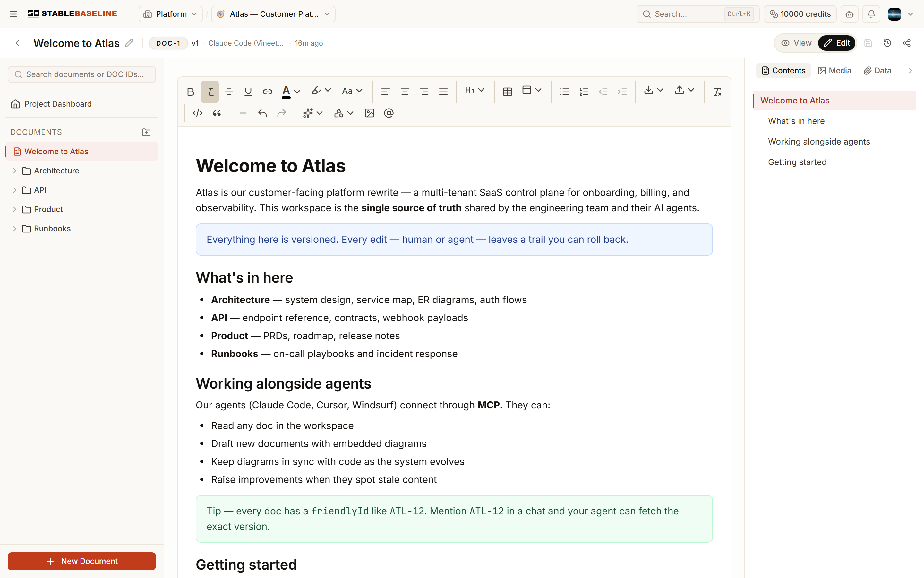The image size is (924, 578).
Task: Switch to Edit mode
Action: (836, 43)
